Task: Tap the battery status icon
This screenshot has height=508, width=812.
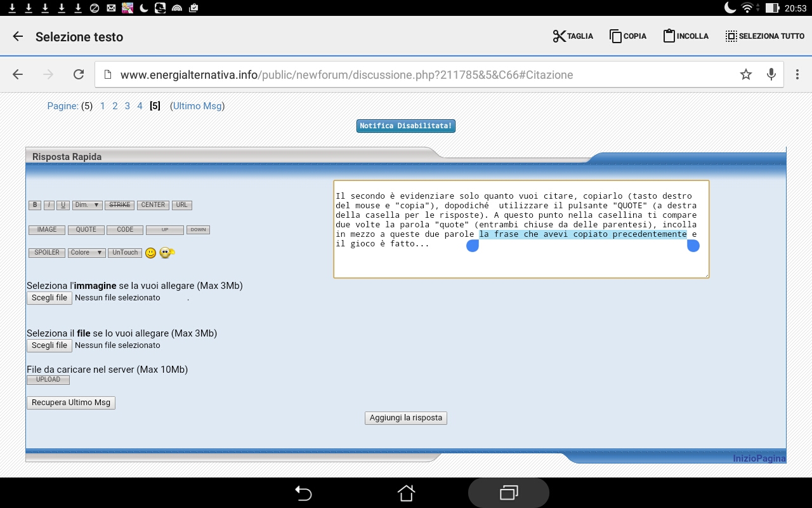Action: point(772,8)
